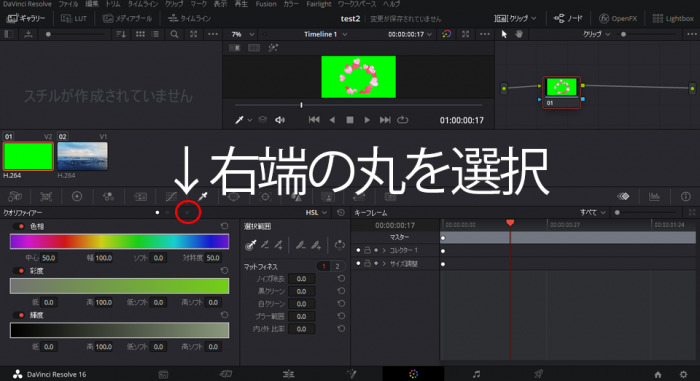Open the Color Match palette icon
The height and width of the screenshot is (381, 700).
click(x=46, y=197)
